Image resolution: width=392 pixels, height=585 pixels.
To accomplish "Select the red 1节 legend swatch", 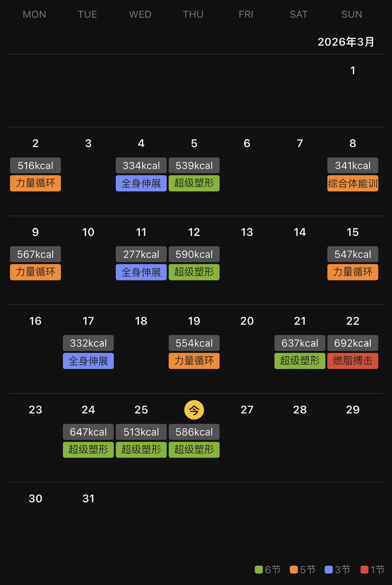I will 364,570.
